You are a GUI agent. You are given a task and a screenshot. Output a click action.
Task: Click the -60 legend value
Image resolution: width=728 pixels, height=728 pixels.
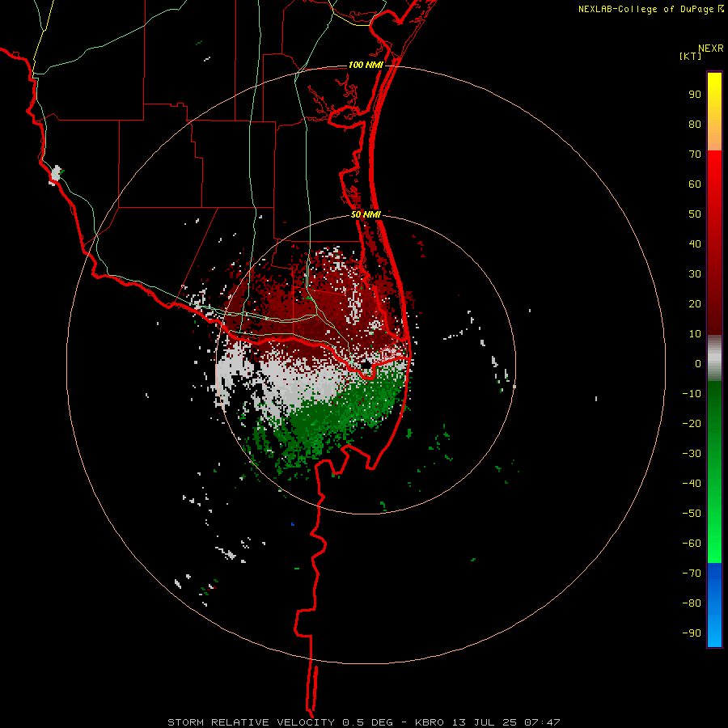pos(692,544)
